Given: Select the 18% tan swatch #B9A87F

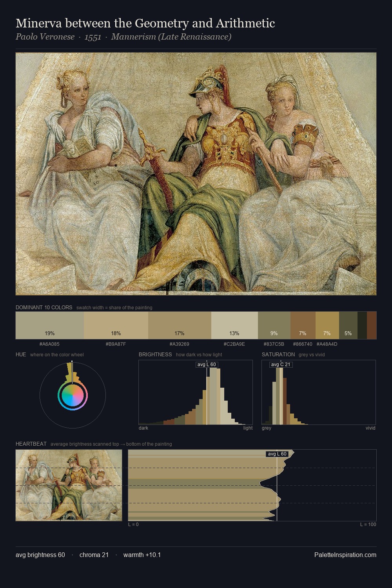Looking at the screenshot, I should click(x=116, y=325).
